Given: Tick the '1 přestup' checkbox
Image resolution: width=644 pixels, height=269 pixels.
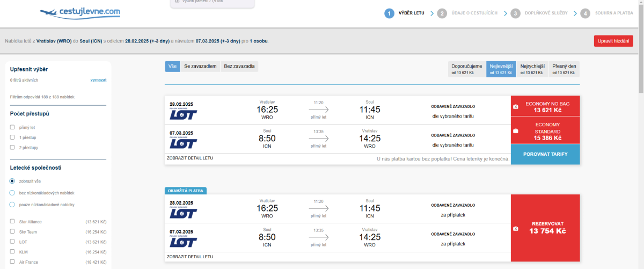Looking at the screenshot, I should pyautogui.click(x=12, y=137).
